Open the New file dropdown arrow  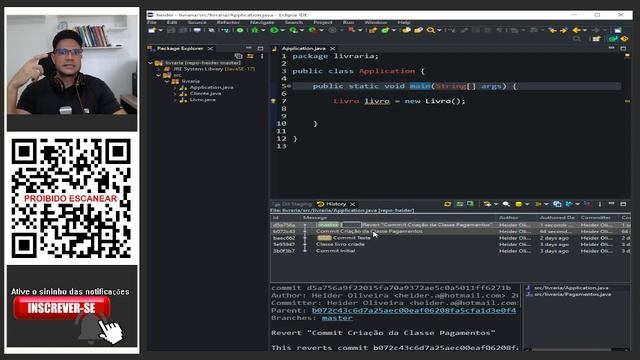(x=161, y=30)
